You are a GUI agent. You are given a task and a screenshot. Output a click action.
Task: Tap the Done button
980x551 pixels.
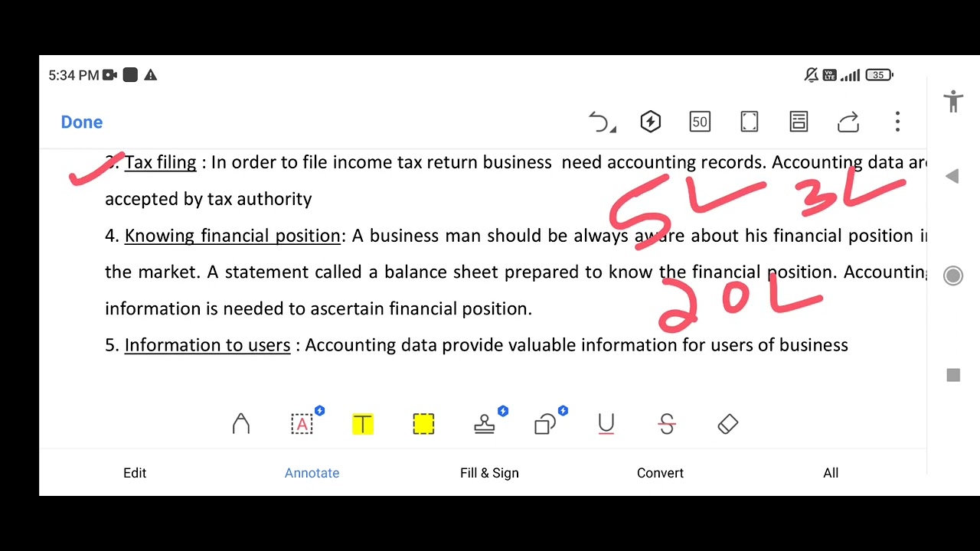(82, 122)
